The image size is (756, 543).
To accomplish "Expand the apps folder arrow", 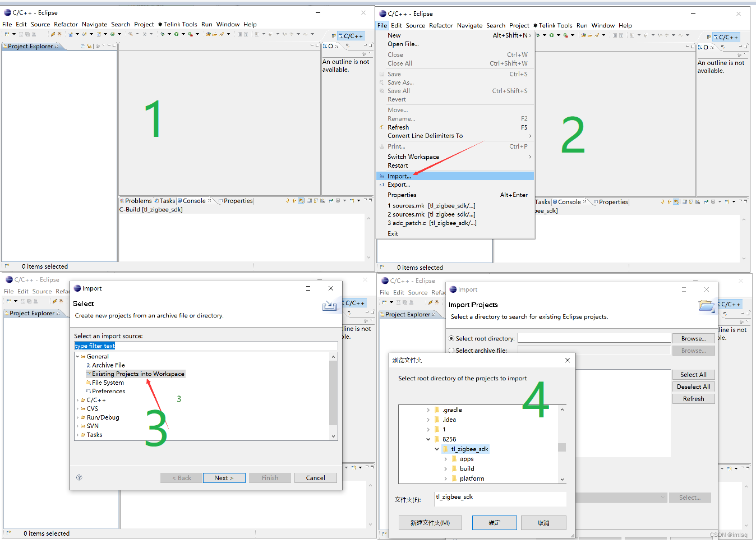I will click(x=446, y=459).
